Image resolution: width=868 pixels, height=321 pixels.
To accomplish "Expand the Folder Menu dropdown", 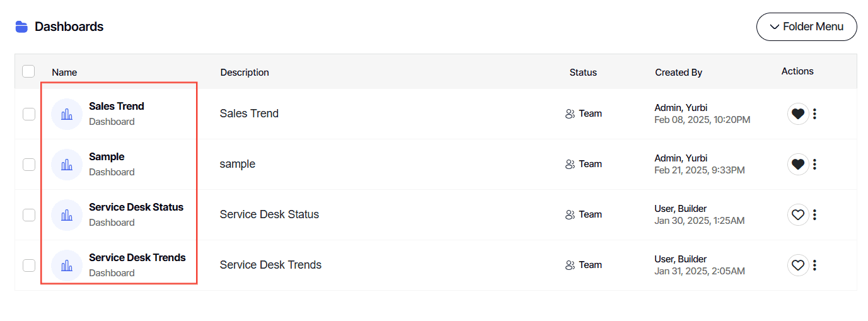I will click(807, 27).
